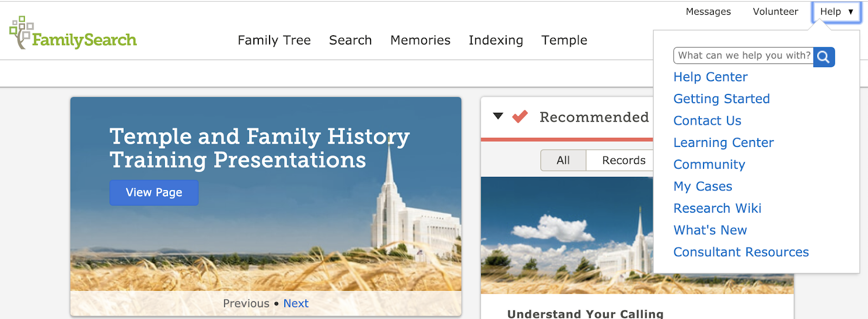This screenshot has height=319, width=868.
Task: Open the Research Wiki link
Action: tap(717, 208)
